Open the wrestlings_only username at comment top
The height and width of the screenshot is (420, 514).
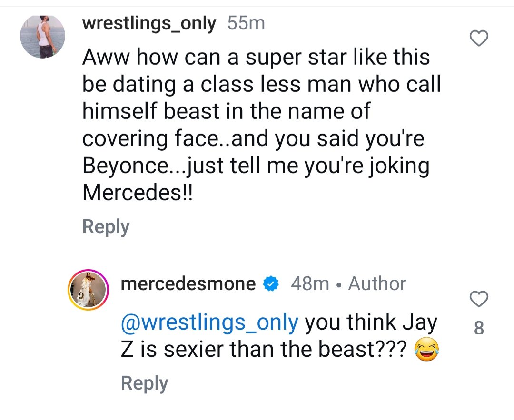tap(149, 23)
